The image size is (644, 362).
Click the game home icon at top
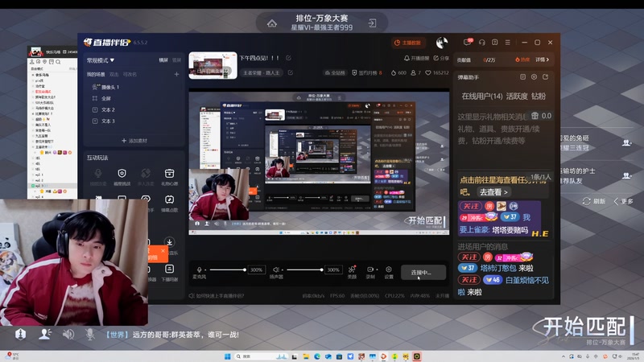pos(272,23)
